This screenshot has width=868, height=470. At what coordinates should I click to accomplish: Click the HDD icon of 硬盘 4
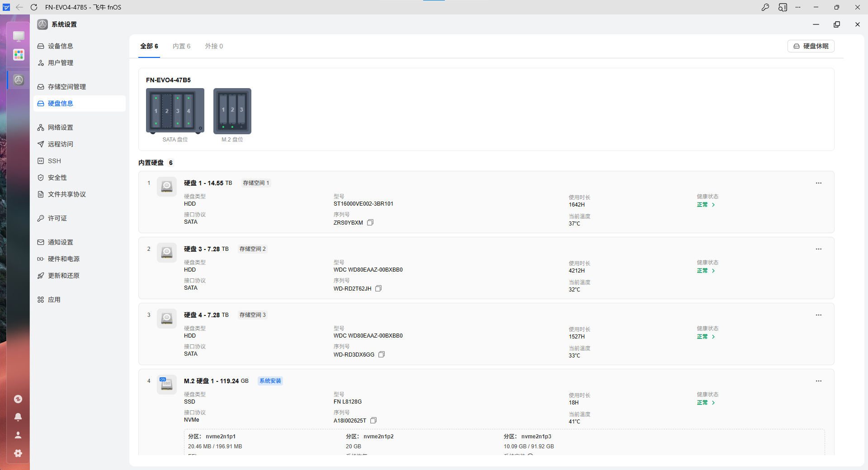coord(167,319)
